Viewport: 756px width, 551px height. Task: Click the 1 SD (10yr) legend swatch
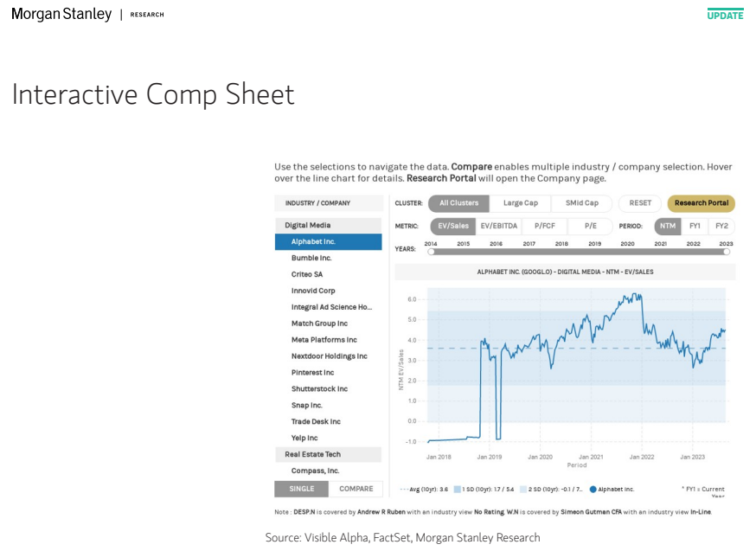[457, 490]
